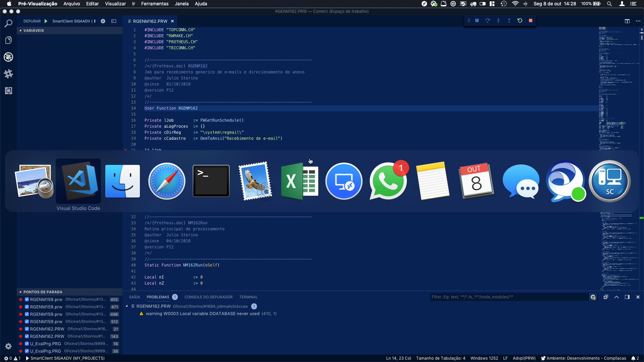Click the split editor icon top right
644x362 pixels.
pyautogui.click(x=627, y=21)
